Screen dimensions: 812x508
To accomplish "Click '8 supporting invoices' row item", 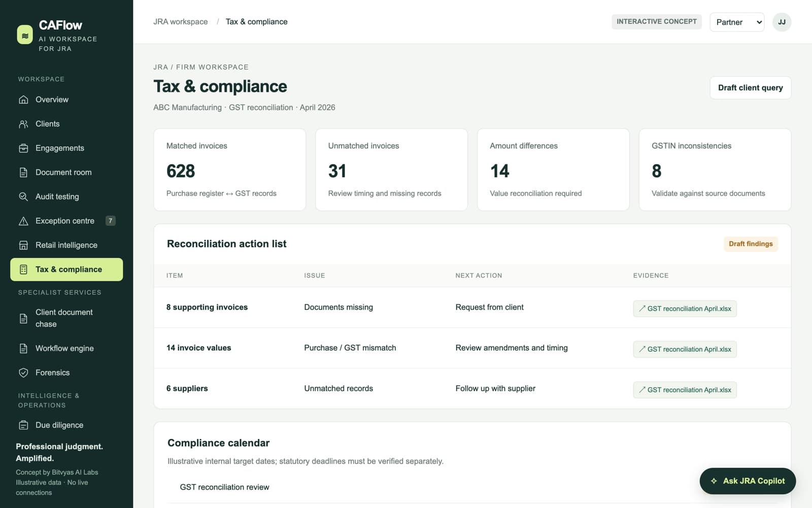I will tap(207, 307).
